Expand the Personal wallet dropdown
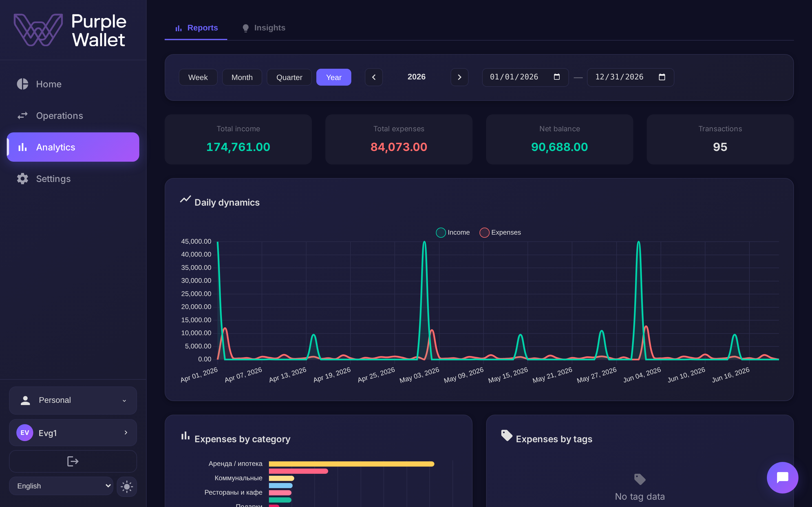 point(73,400)
